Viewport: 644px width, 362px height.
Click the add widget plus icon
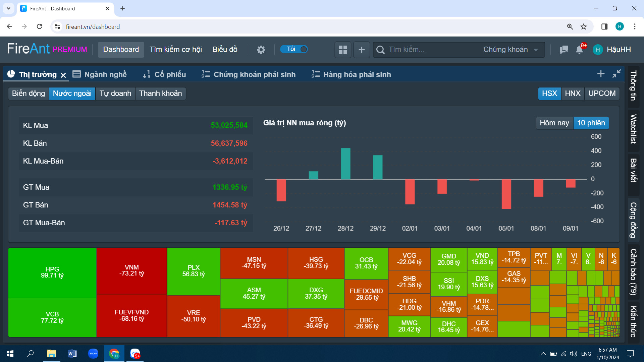[x=362, y=50]
